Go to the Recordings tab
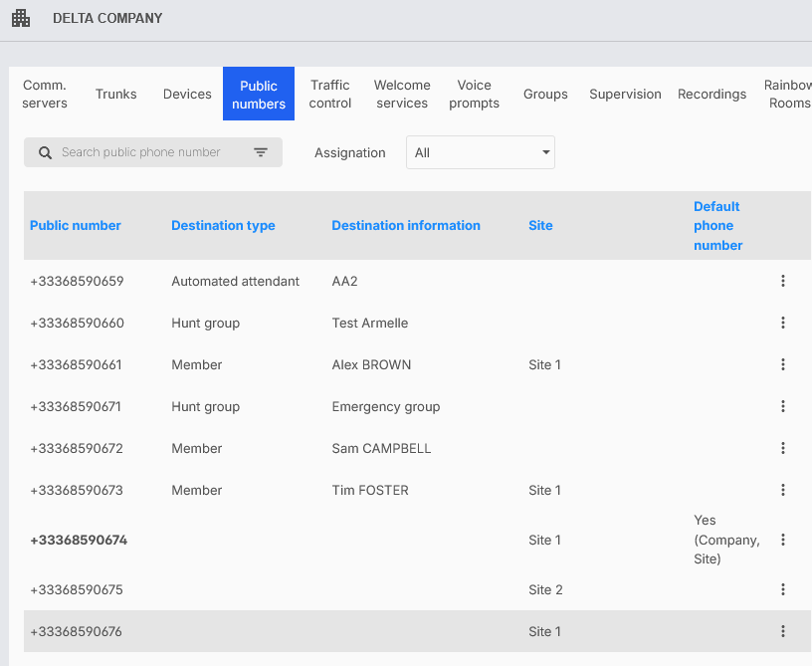The height and width of the screenshot is (666, 812). (711, 95)
